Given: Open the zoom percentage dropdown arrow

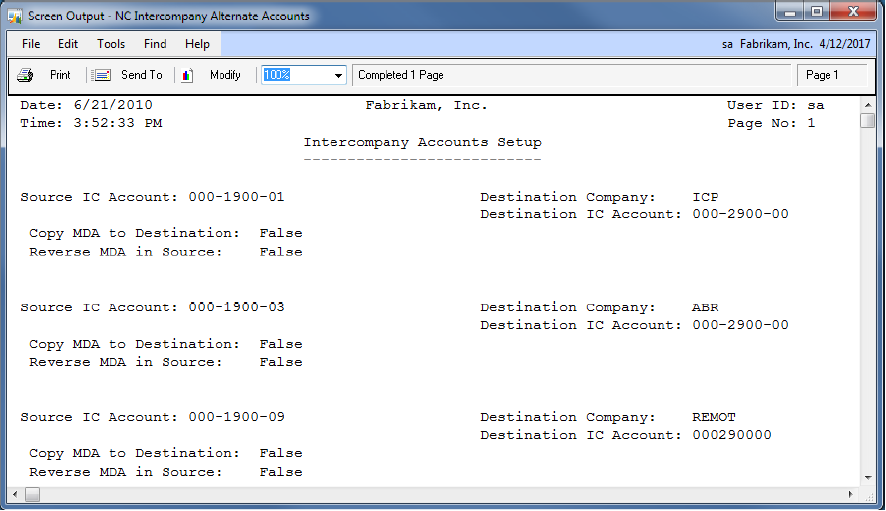Looking at the screenshot, I should (x=338, y=76).
